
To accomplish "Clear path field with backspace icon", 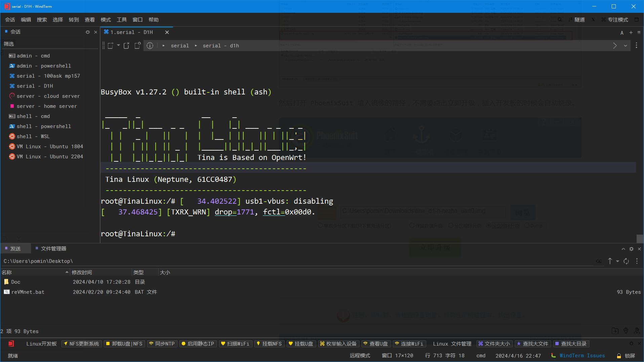I will pos(599,261).
